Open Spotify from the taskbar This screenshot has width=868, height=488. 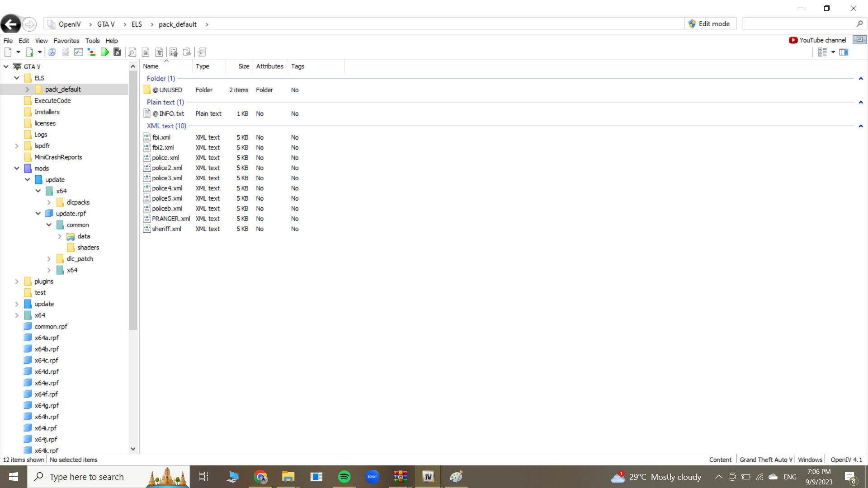(x=344, y=477)
